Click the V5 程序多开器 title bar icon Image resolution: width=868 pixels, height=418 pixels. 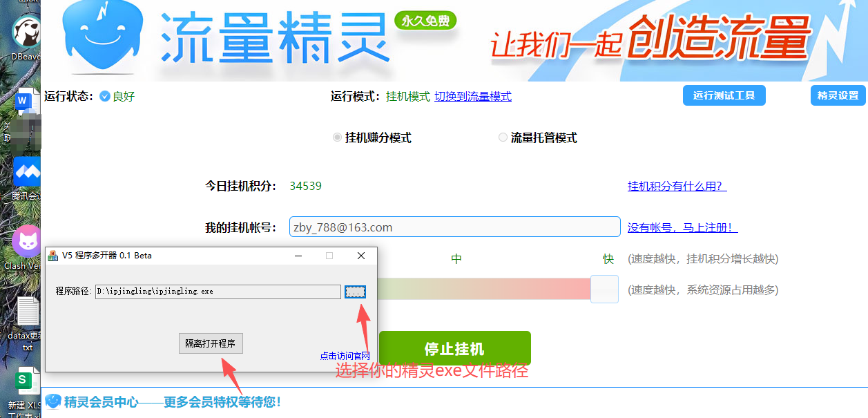pos(52,256)
